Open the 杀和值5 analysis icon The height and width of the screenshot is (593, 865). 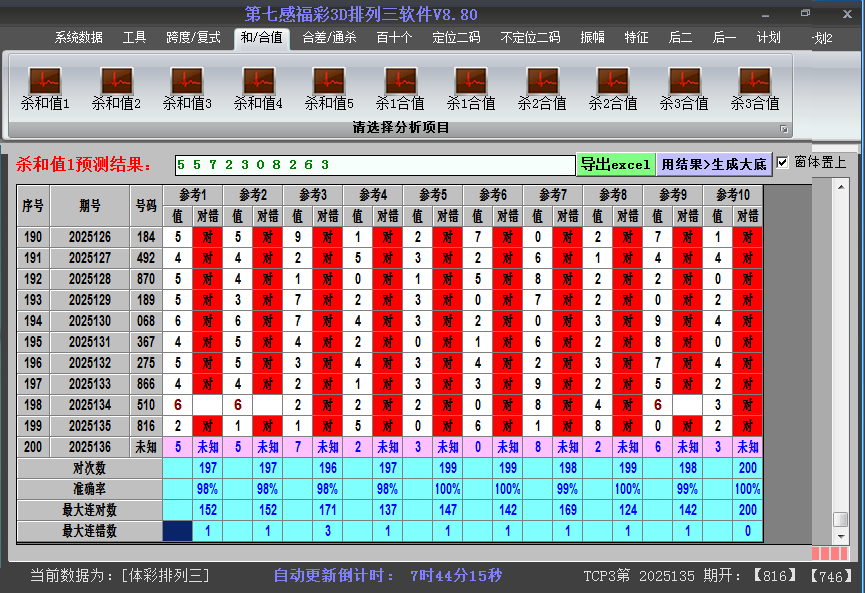pos(329,88)
